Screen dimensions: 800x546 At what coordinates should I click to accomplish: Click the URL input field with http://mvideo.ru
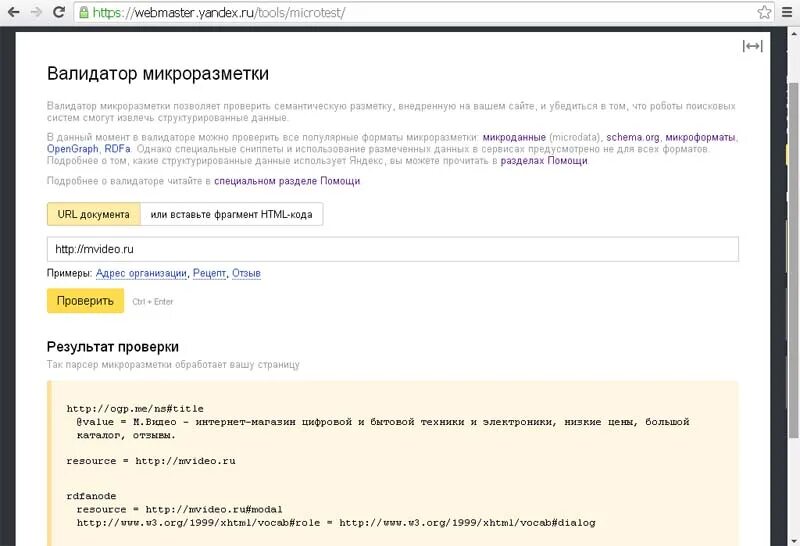click(x=392, y=249)
